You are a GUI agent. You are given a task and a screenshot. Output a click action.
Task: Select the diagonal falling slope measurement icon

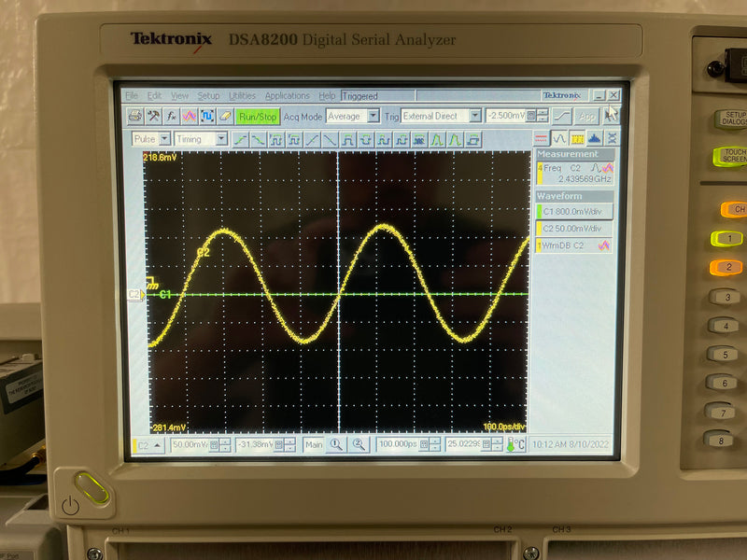[330, 139]
